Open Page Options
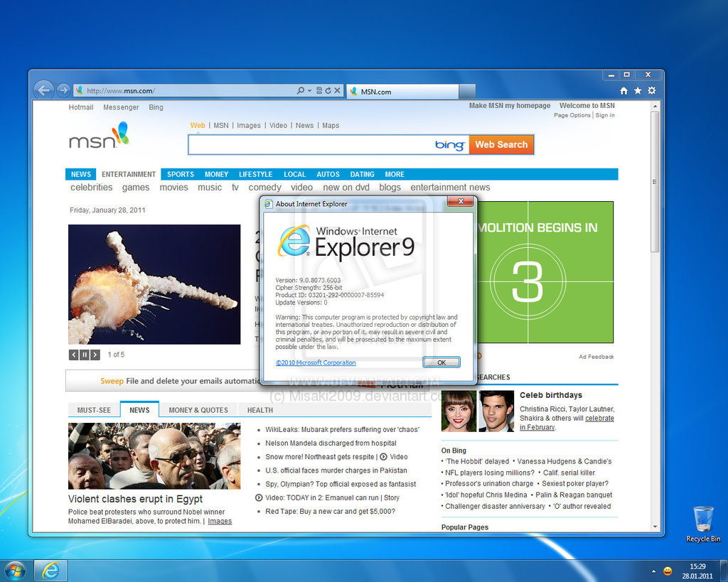The height and width of the screenshot is (582, 728). [572, 115]
